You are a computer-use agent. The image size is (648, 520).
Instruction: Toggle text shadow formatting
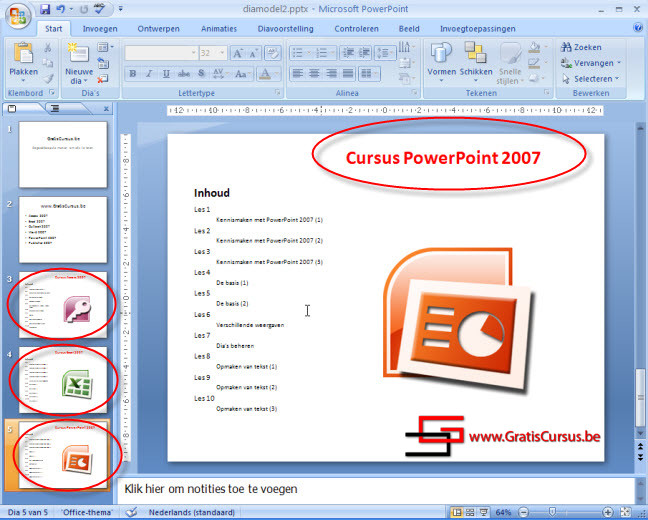point(201,74)
